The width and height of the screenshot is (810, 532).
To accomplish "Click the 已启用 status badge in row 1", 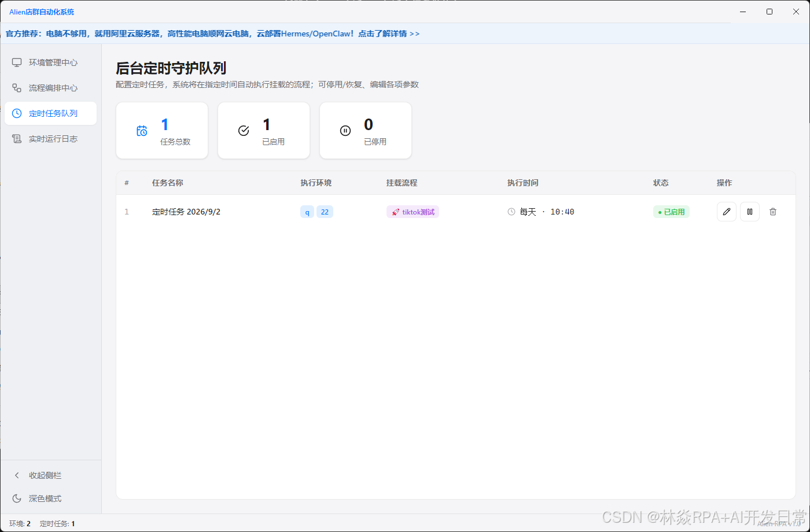I will 671,212.
